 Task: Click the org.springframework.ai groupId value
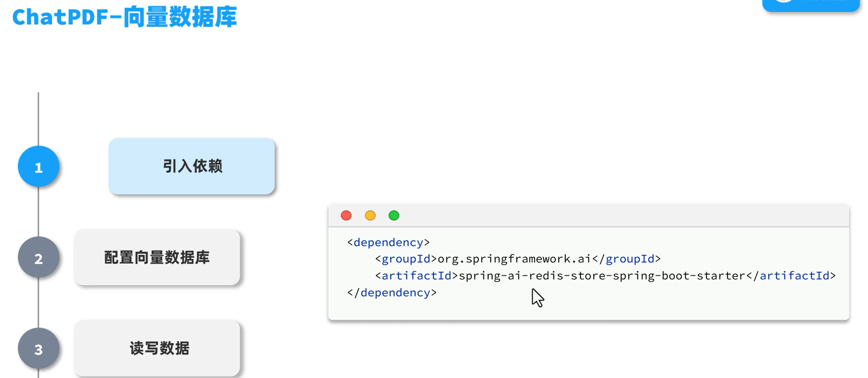tap(514, 259)
